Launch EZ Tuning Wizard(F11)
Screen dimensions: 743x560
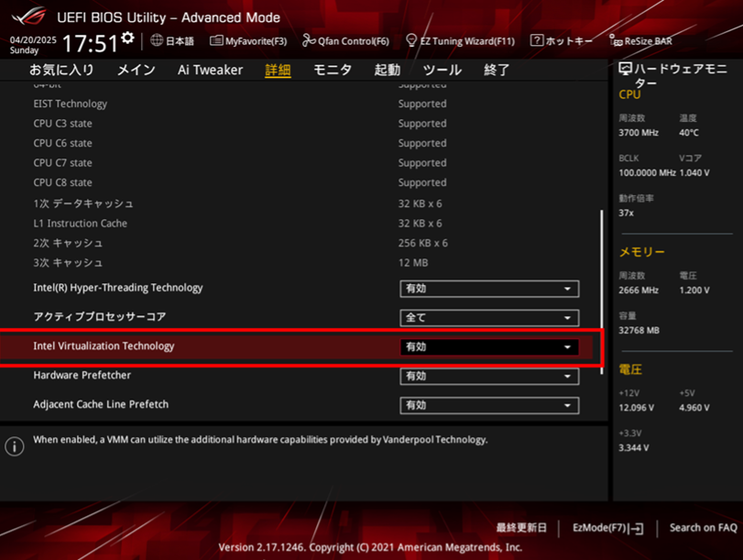point(460,40)
